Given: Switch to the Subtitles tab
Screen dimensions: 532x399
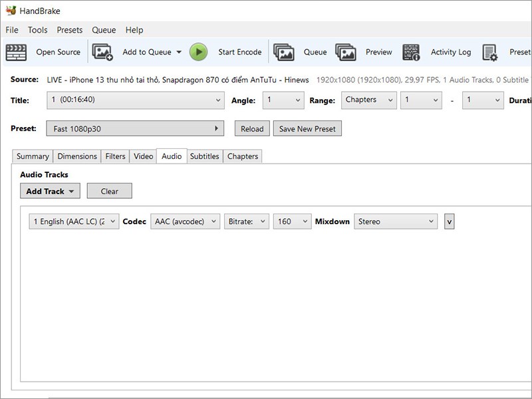Looking at the screenshot, I should (x=205, y=156).
